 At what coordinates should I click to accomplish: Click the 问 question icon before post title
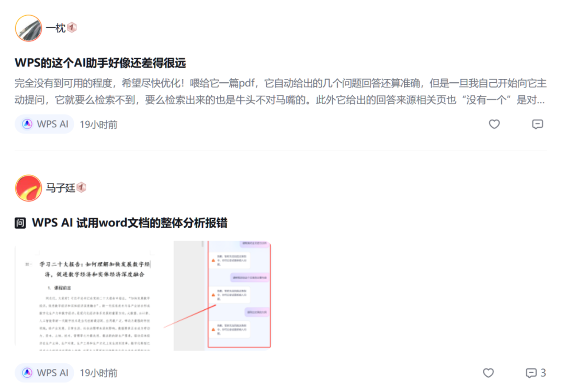tap(20, 223)
